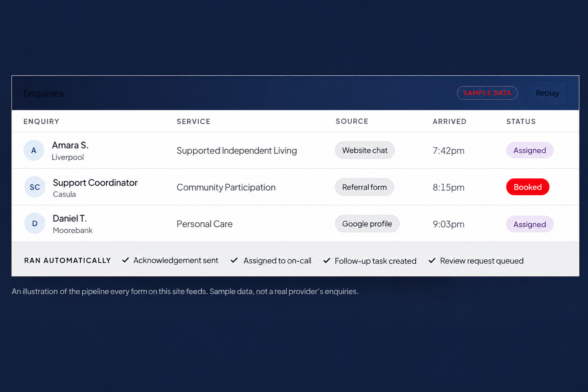The height and width of the screenshot is (392, 588).
Task: Click the 7:42pm arrival time
Action: click(448, 151)
